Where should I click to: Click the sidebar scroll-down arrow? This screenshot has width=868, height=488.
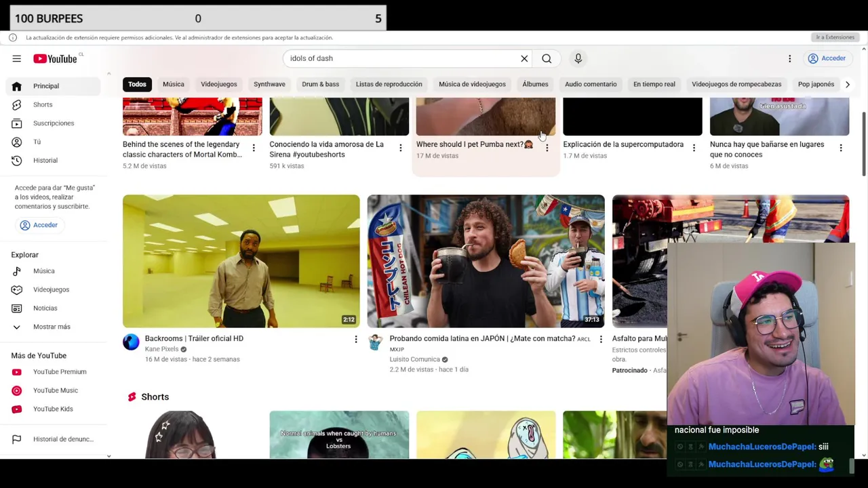[x=108, y=455]
